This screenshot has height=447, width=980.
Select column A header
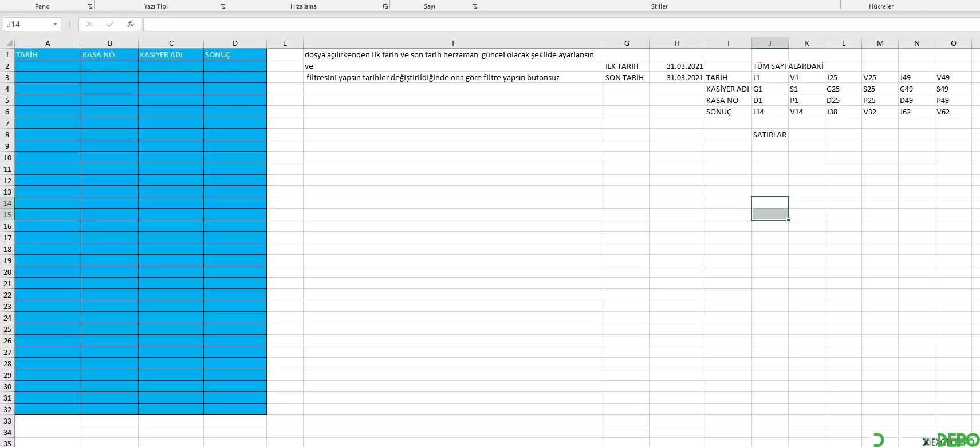click(48, 43)
